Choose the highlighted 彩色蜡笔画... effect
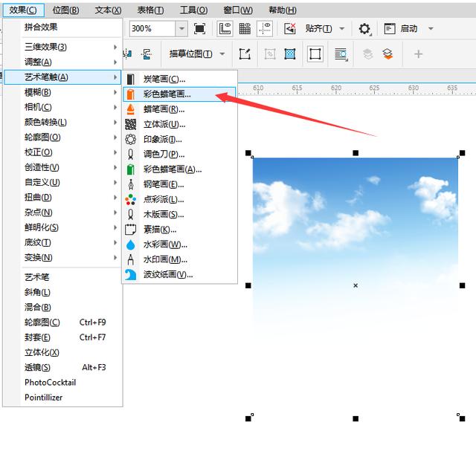Image resolution: width=476 pixels, height=457 pixels. 179,94
